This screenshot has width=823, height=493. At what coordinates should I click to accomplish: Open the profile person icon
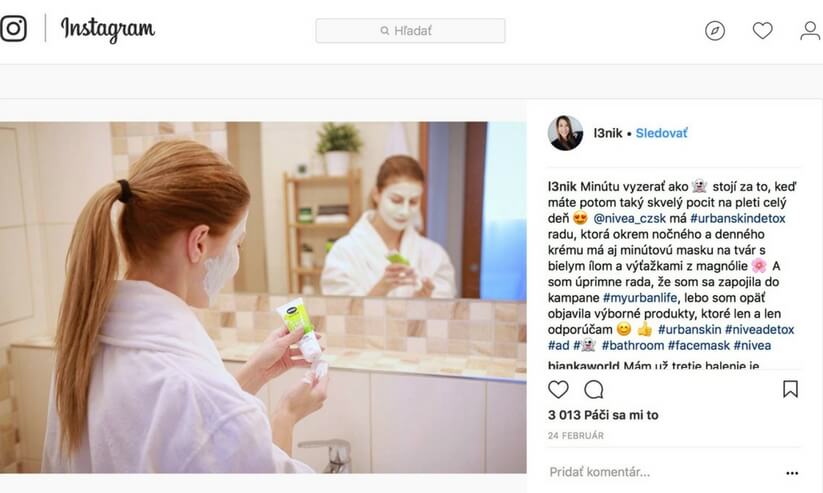810,30
